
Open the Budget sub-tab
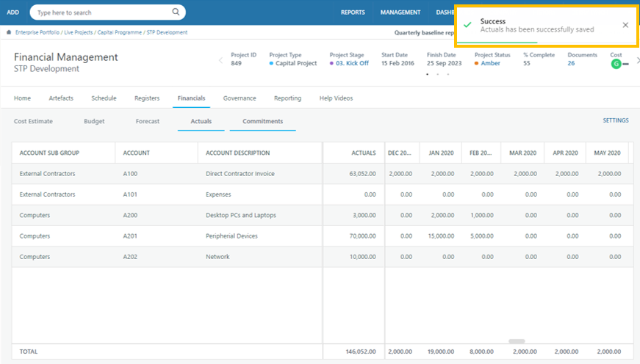point(94,121)
